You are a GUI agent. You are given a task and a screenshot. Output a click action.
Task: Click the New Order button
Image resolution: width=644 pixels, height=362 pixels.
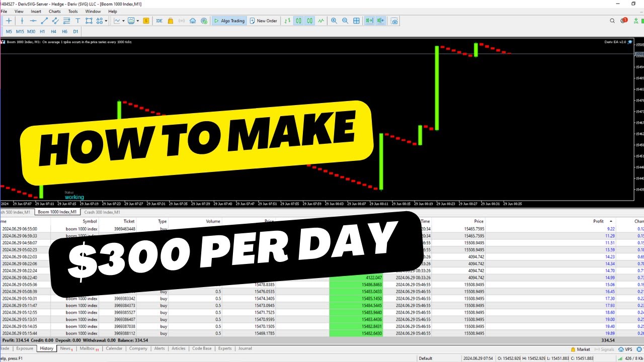click(x=263, y=21)
